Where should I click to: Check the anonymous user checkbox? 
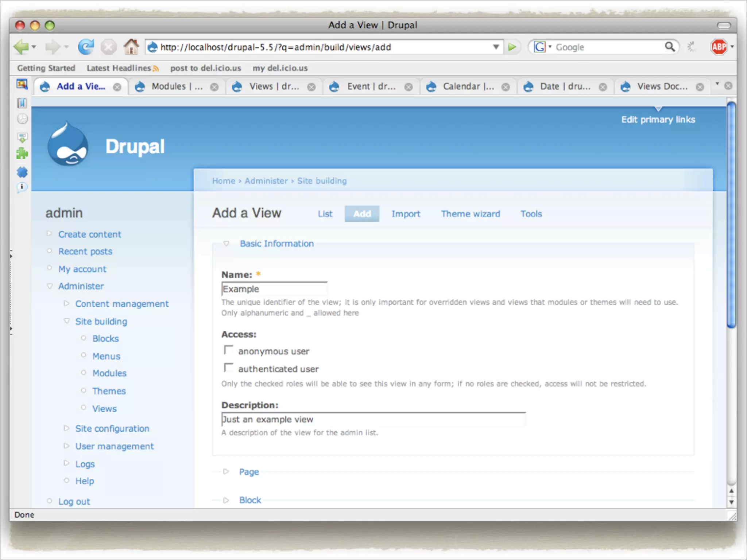tap(229, 350)
